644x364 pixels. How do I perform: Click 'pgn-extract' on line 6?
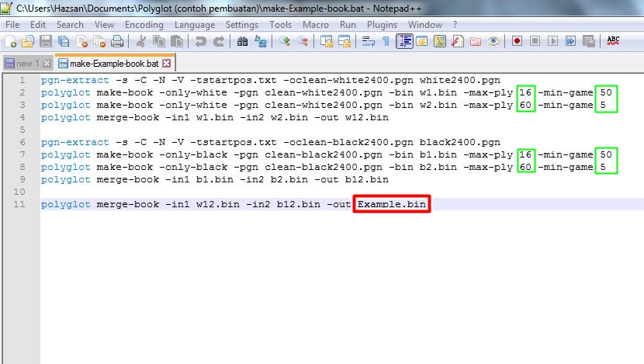click(x=74, y=142)
